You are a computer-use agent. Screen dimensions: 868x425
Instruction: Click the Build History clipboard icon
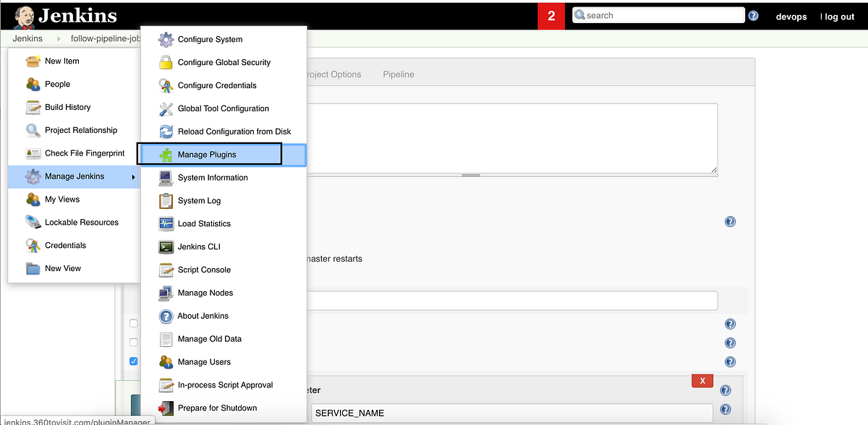pos(33,107)
